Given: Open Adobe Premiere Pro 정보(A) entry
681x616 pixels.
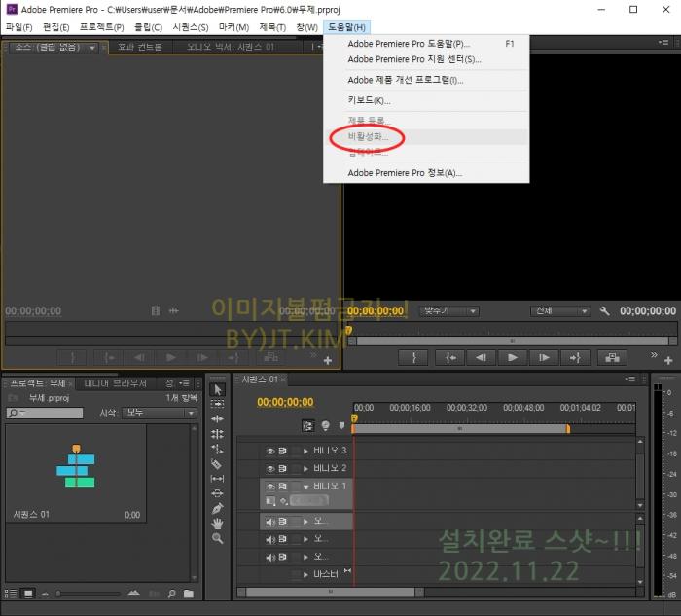Looking at the screenshot, I should pos(404,173).
